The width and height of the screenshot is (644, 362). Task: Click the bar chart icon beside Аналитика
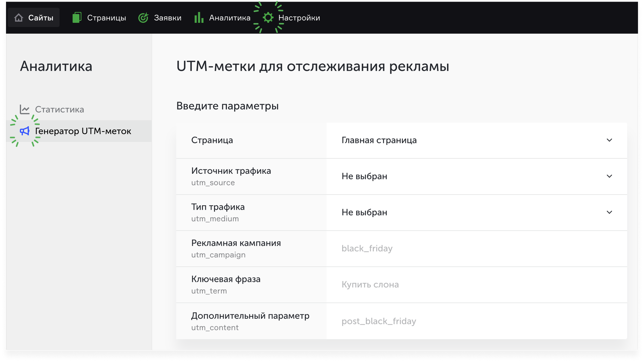coord(199,18)
